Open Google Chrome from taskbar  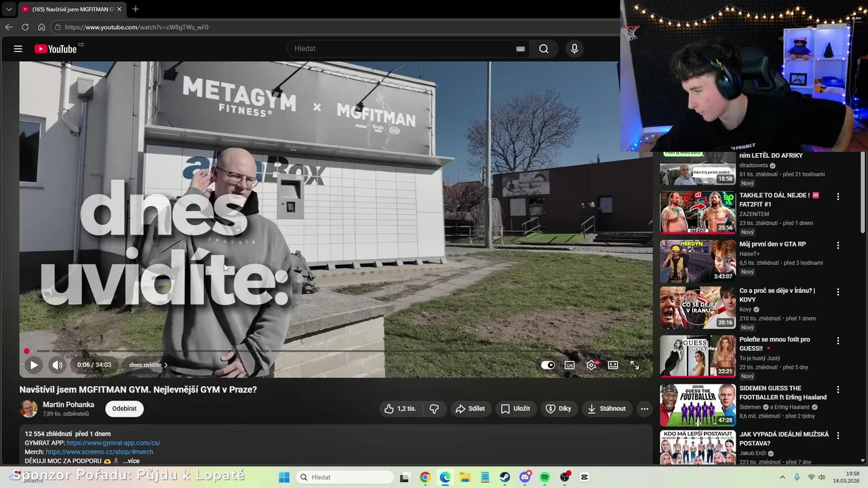point(425,477)
